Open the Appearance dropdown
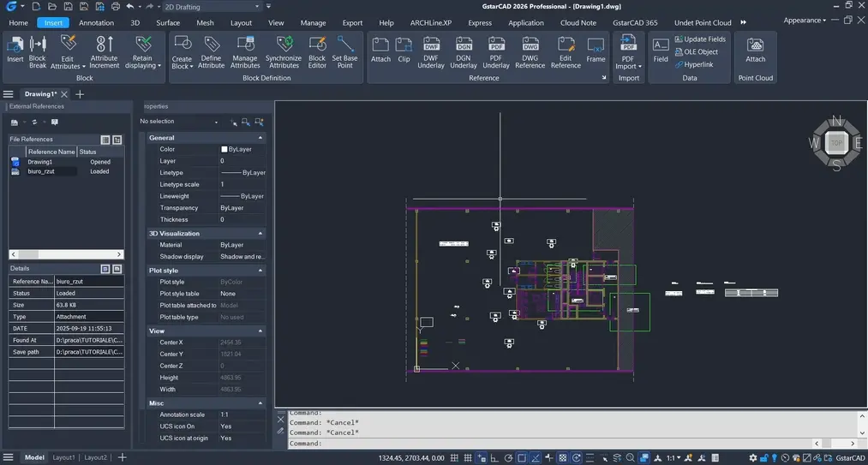 (805, 20)
